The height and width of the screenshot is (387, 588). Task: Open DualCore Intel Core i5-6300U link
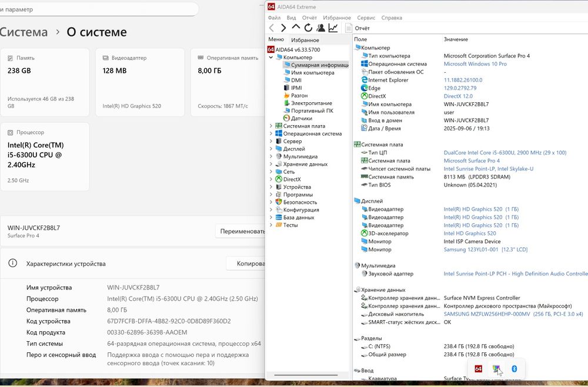(x=505, y=153)
